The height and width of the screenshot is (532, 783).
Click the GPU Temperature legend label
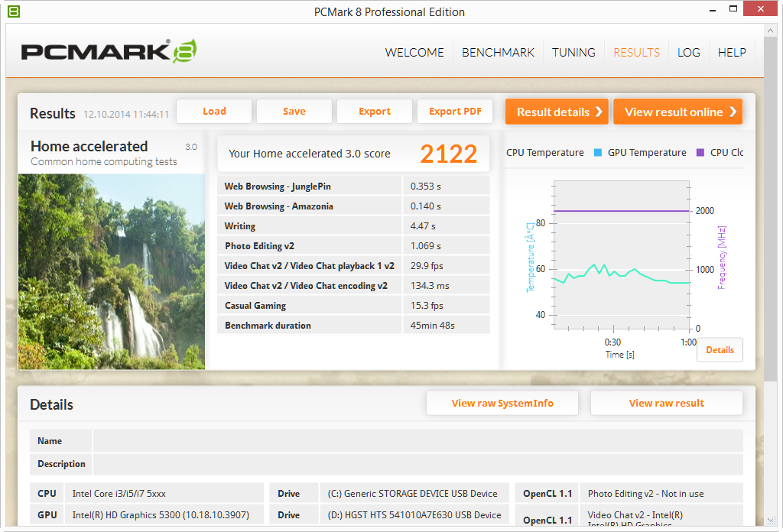pos(647,153)
